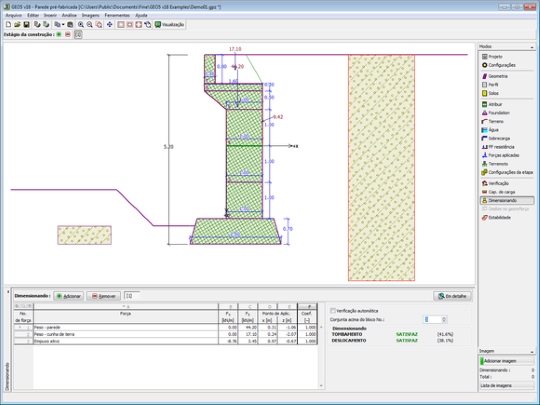Click the Remover dimensioning button

click(x=104, y=296)
